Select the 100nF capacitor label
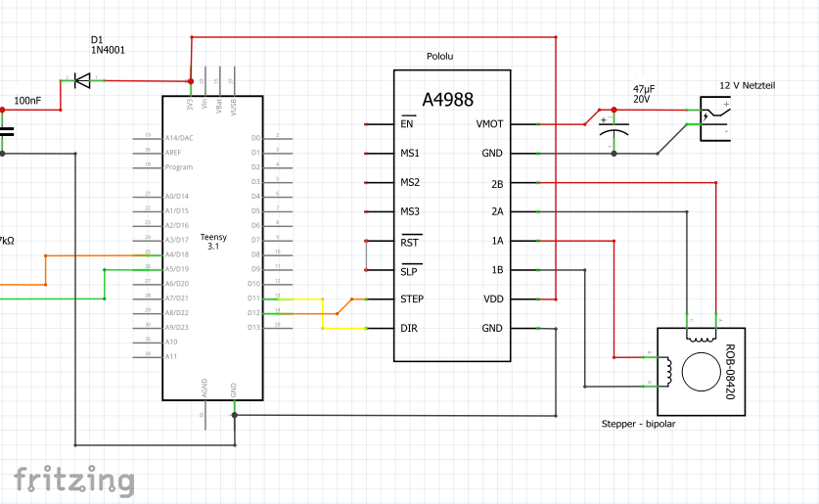 point(27,100)
